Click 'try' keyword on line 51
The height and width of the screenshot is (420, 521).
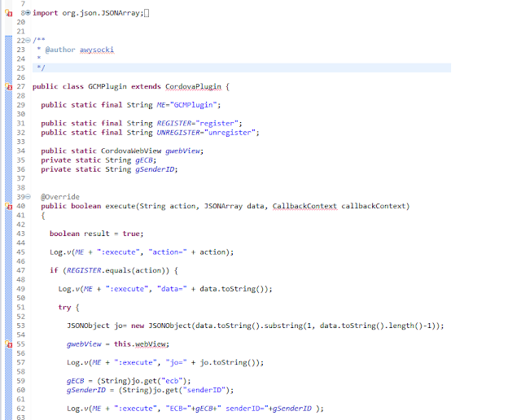point(65,308)
